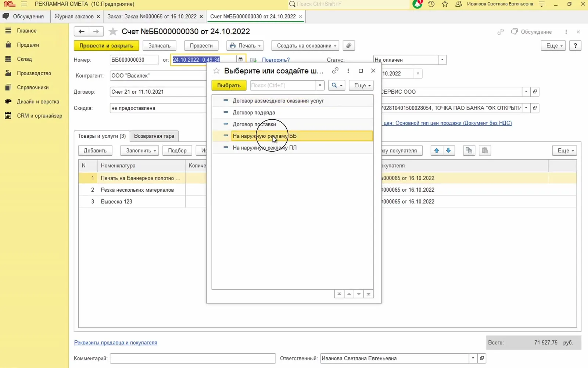Go forward with the right arrow button
This screenshot has width=588, height=368.
coord(96,32)
